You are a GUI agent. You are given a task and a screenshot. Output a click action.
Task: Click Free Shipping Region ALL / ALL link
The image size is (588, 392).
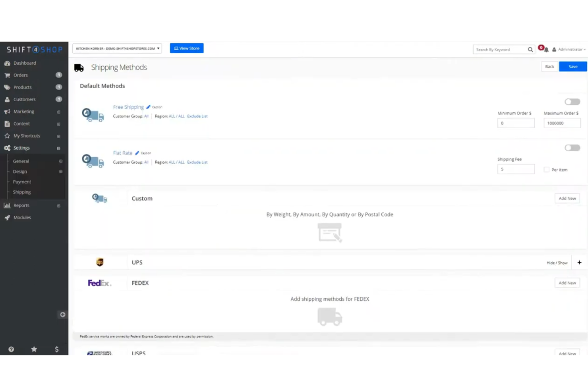pyautogui.click(x=177, y=116)
